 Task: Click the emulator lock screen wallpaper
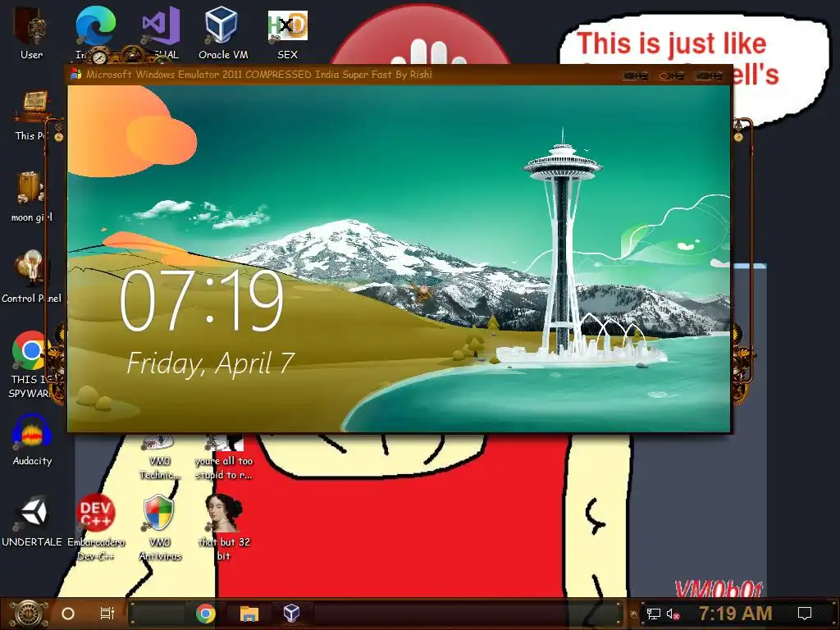(399, 258)
